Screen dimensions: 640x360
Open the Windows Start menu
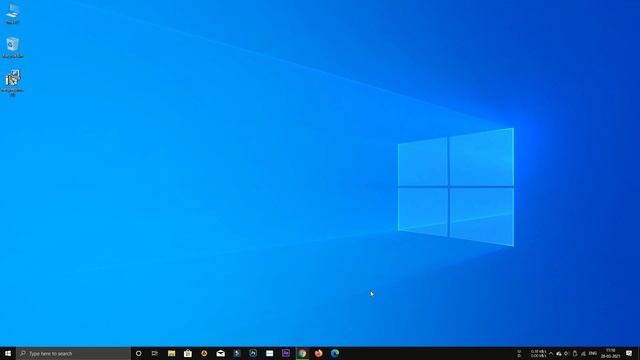[x=8, y=353]
